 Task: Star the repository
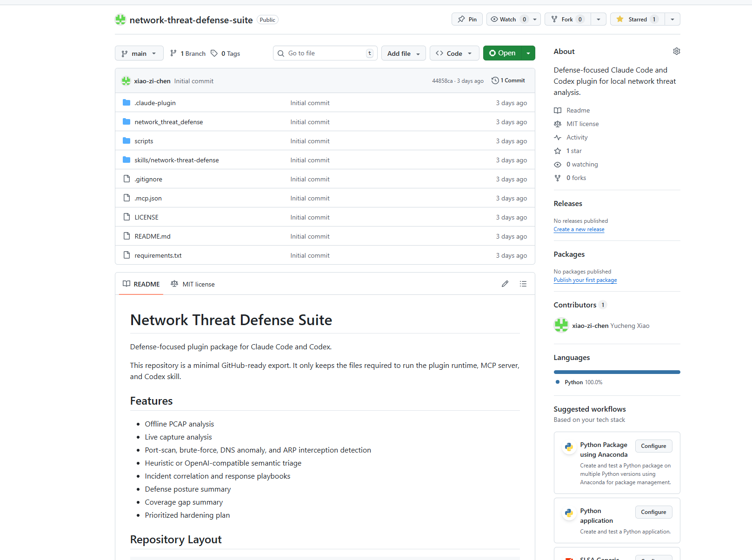(x=637, y=19)
